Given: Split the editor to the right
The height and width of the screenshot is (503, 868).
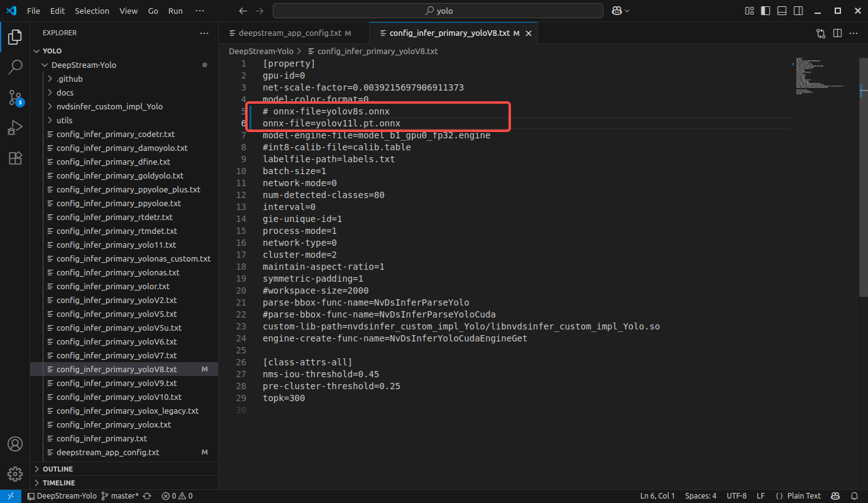Looking at the screenshot, I should [837, 33].
